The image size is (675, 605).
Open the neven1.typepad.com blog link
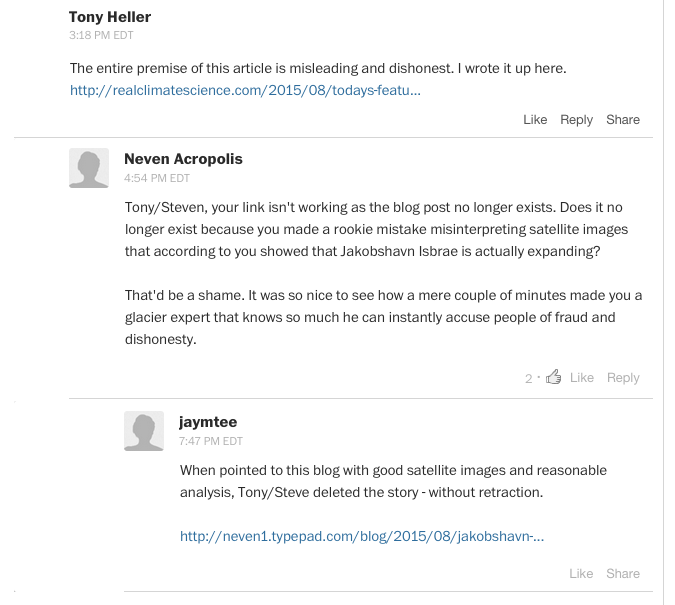click(361, 536)
